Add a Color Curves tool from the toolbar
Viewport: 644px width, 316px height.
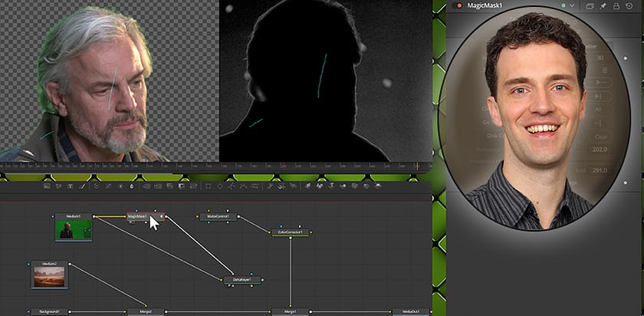pos(108,186)
